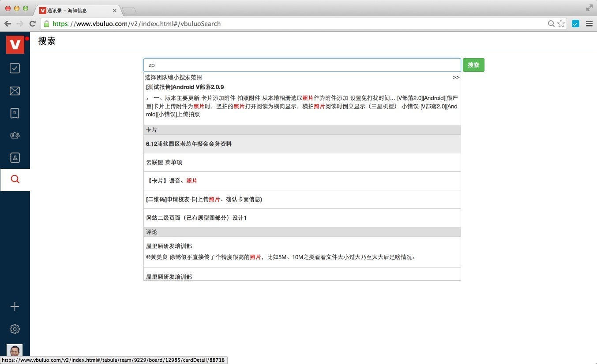Click the user avatar photo in sidebar

pos(15,351)
